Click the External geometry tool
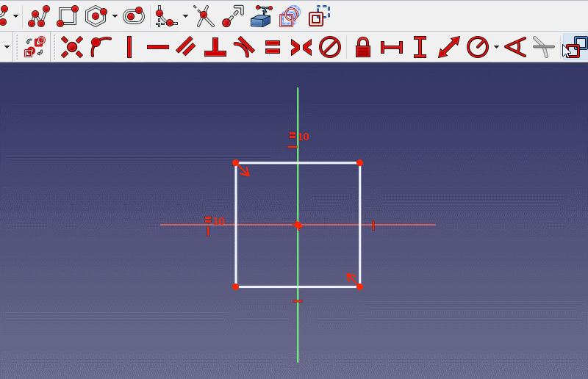588x379 pixels. tap(261, 15)
